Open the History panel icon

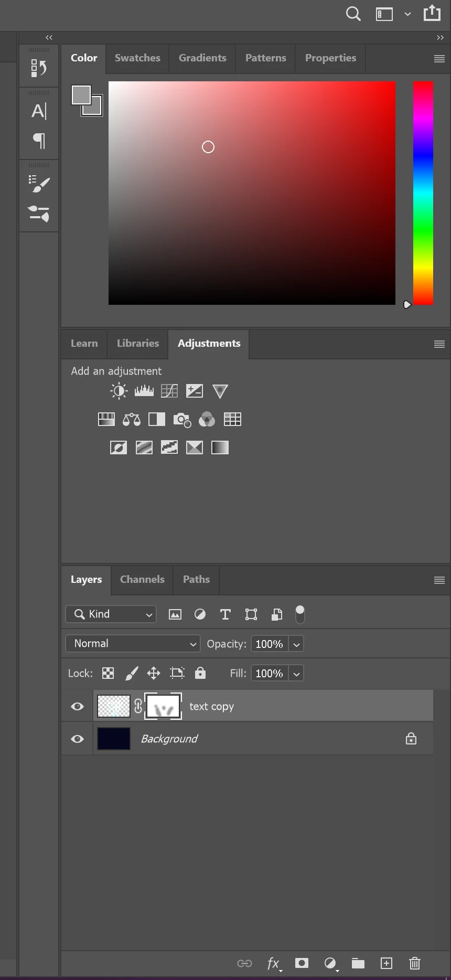39,68
